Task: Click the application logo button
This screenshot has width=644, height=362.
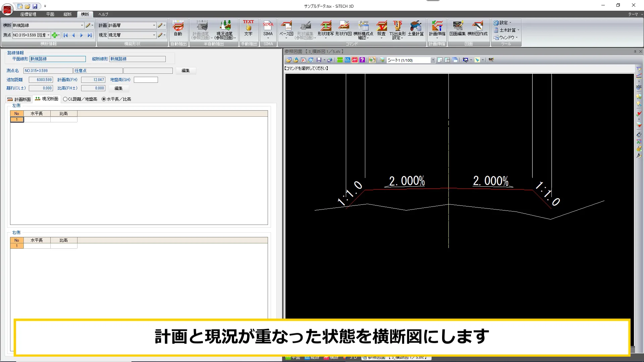Action: [7, 9]
